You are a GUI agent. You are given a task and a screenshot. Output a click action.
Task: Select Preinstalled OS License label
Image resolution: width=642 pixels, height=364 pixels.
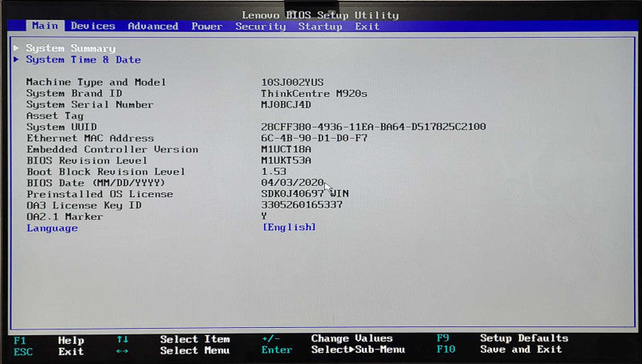[x=100, y=194]
